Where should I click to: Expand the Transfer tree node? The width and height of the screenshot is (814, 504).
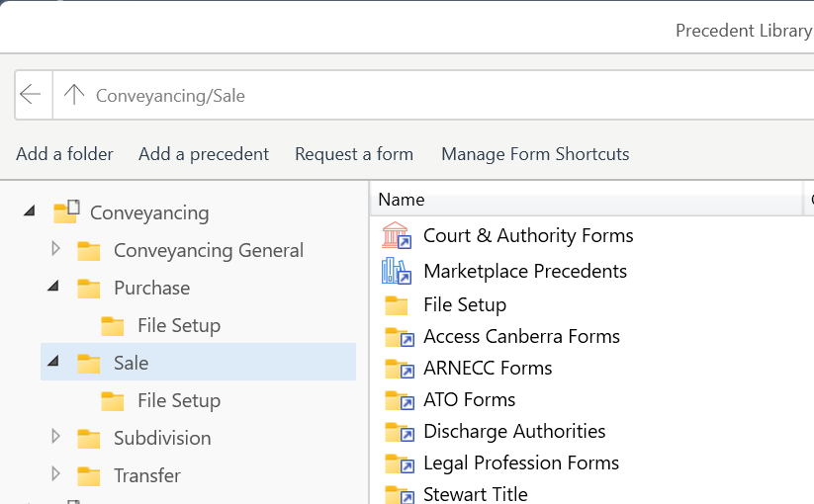[56, 474]
